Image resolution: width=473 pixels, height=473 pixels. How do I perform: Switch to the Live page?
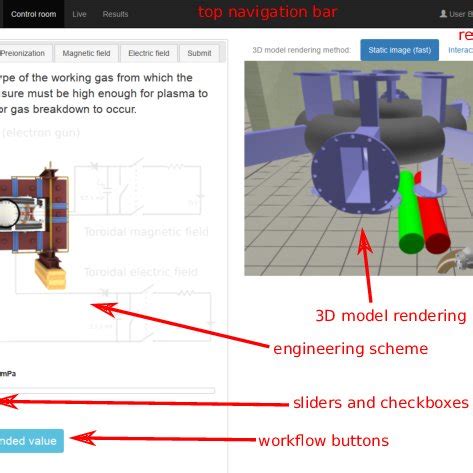pos(79,14)
